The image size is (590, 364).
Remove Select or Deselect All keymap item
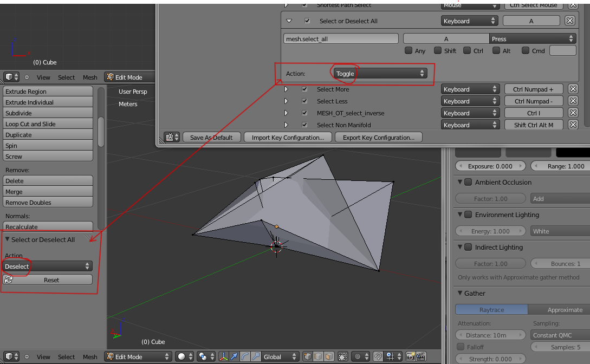coord(569,21)
